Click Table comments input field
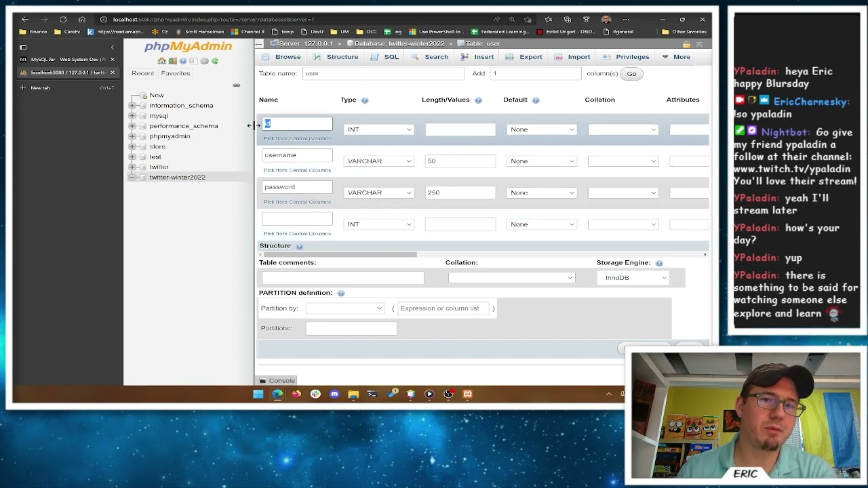 tap(343, 278)
